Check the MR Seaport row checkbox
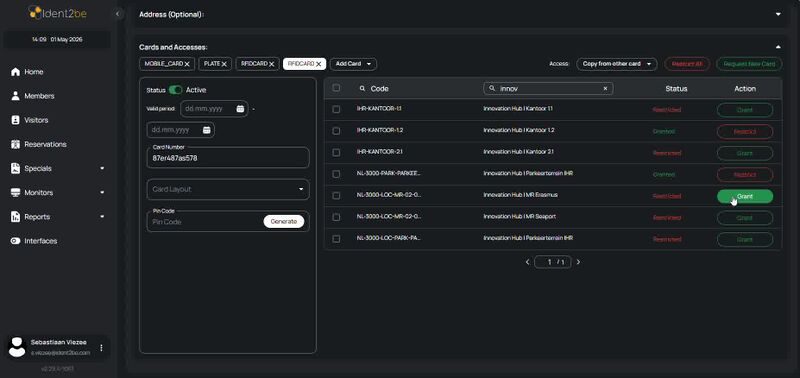This screenshot has width=800, height=378. [x=336, y=217]
